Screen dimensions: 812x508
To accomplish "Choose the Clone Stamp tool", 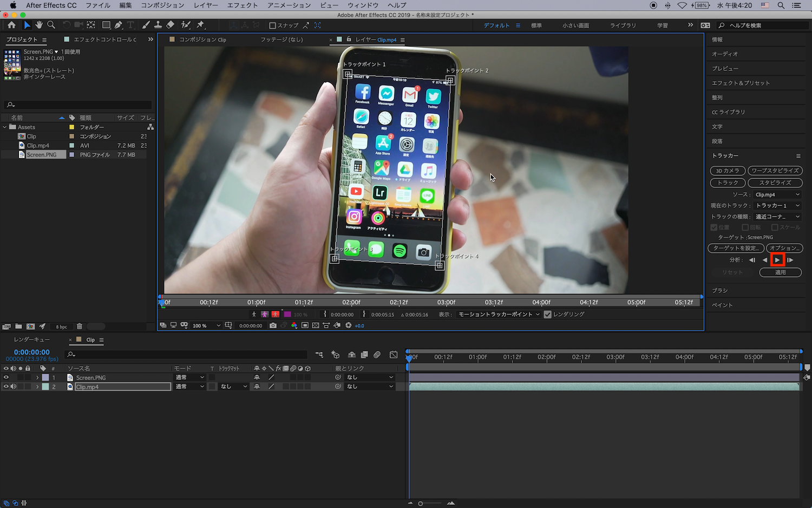I will point(158,25).
